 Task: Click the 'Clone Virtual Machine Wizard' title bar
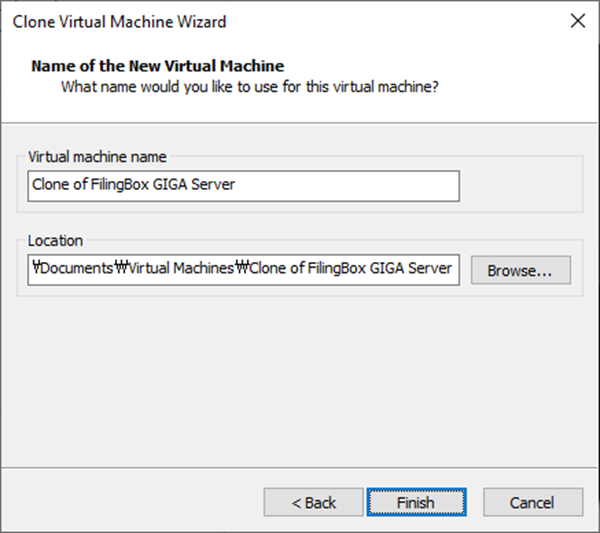120,21
